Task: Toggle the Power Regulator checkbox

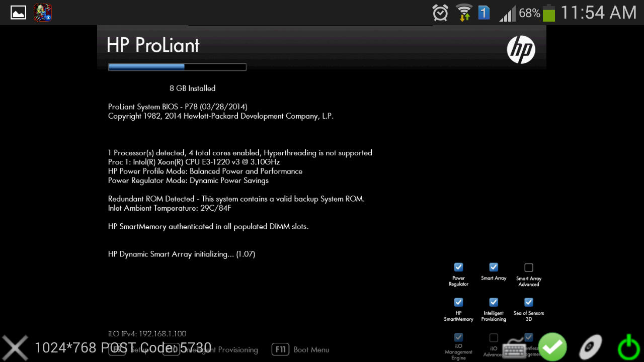Action: point(458,267)
